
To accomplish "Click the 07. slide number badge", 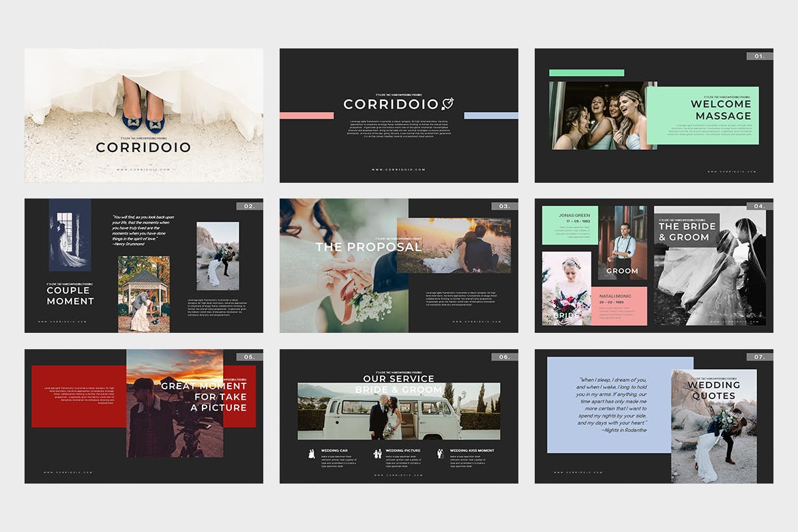I will tap(760, 357).
